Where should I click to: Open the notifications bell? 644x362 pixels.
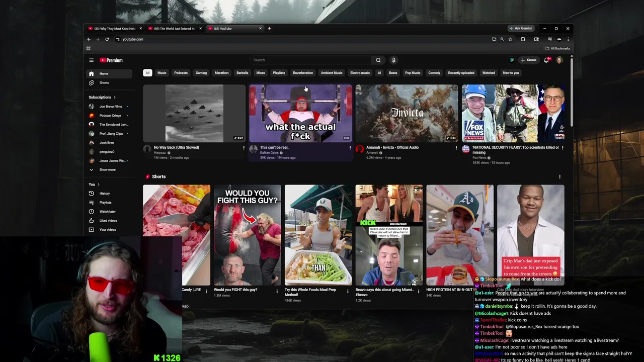click(546, 60)
